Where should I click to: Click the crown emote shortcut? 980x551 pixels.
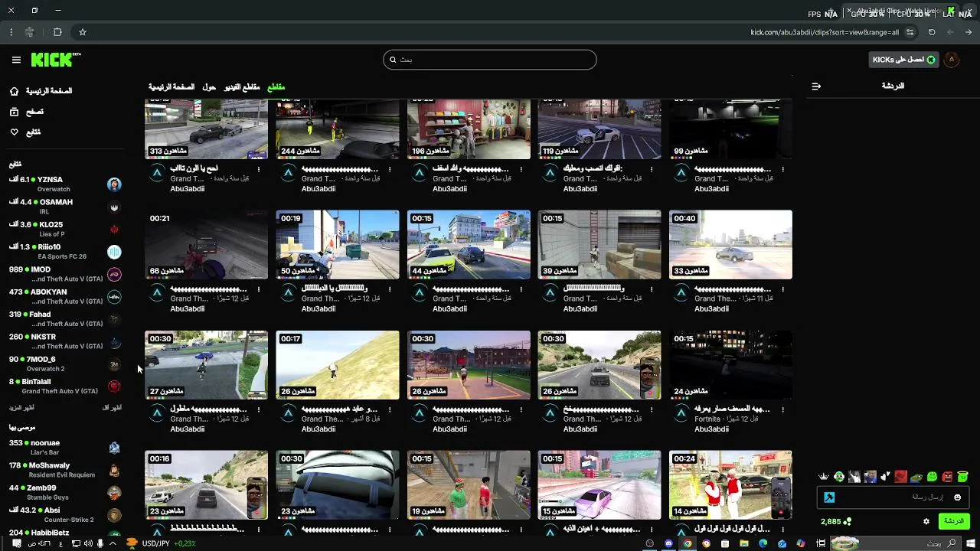coord(824,477)
